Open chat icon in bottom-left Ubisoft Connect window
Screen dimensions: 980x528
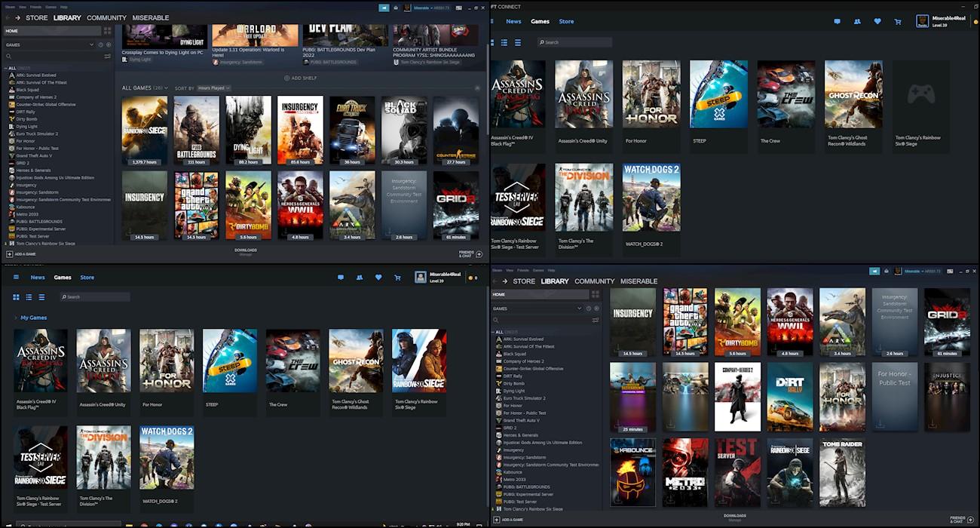tap(340, 278)
